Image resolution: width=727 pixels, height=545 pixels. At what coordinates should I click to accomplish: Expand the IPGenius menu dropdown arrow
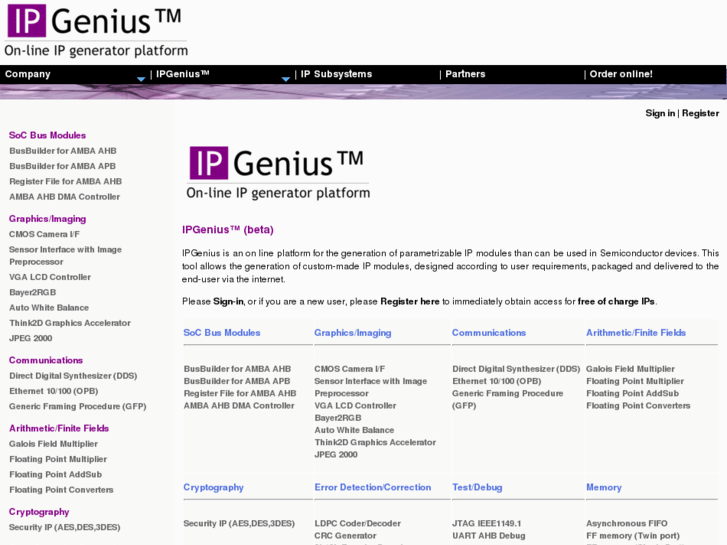coord(286,79)
